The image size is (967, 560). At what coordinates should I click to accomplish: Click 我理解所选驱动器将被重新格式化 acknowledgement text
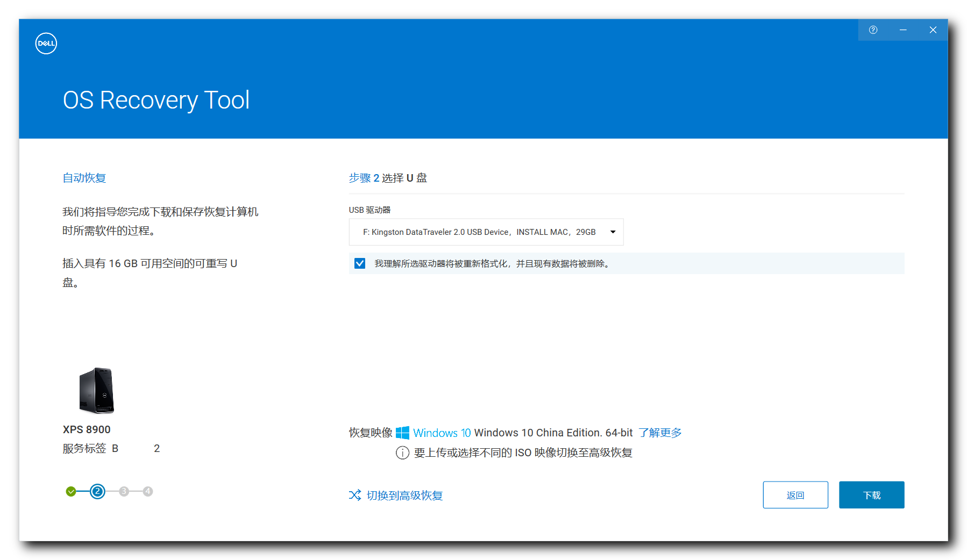pos(493,263)
